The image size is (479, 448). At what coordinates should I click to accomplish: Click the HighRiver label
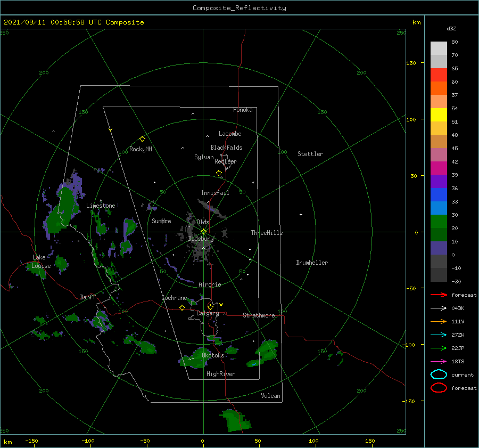coord(220,374)
